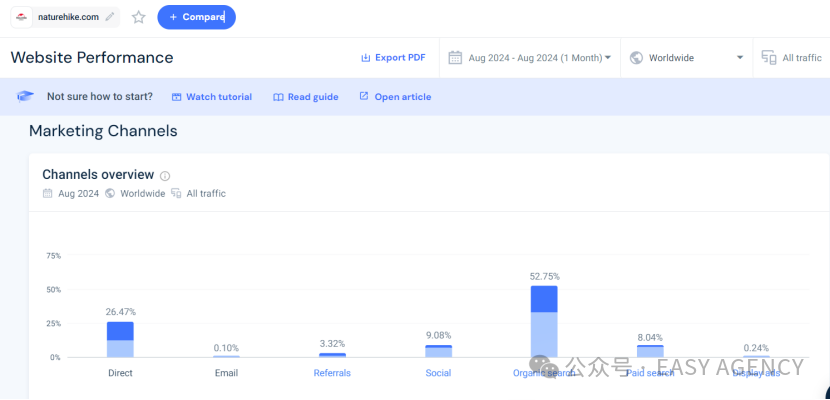Click the Export PDF download icon
830x400 pixels.
pyautogui.click(x=365, y=58)
